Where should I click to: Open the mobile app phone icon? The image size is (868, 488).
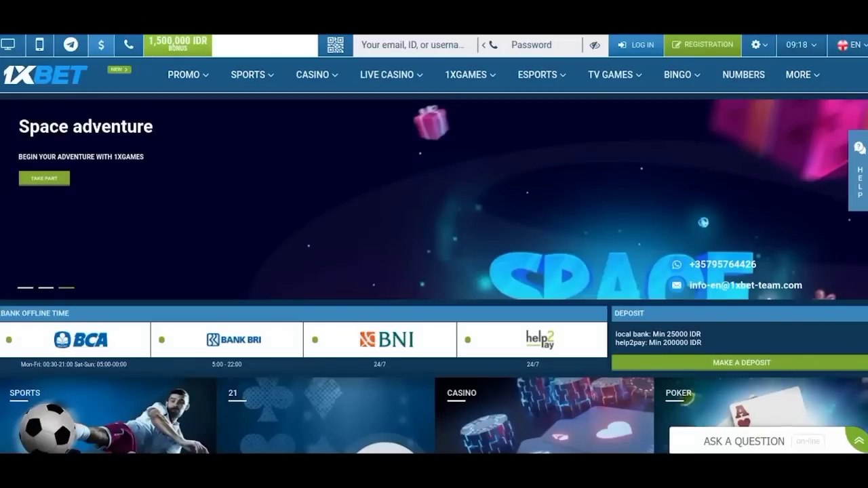39,45
